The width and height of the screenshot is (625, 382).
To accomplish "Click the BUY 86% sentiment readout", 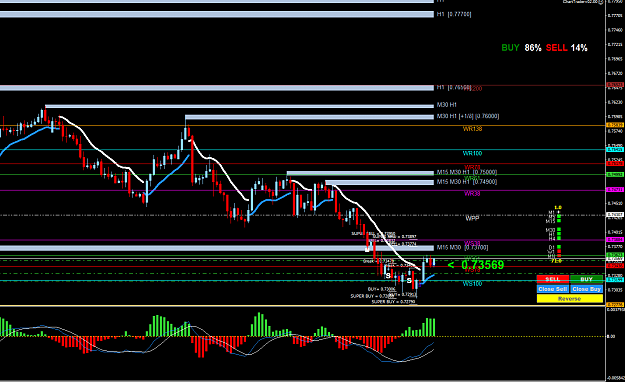I will point(521,48).
